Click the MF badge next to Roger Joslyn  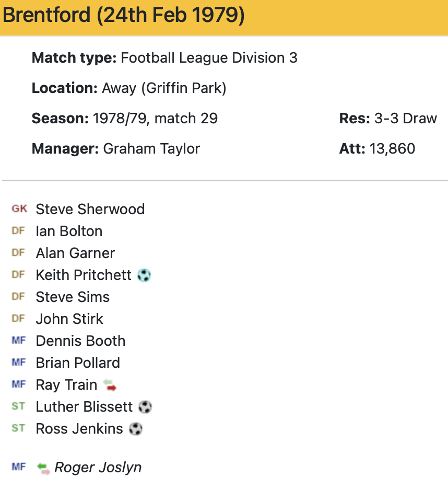[18, 467]
